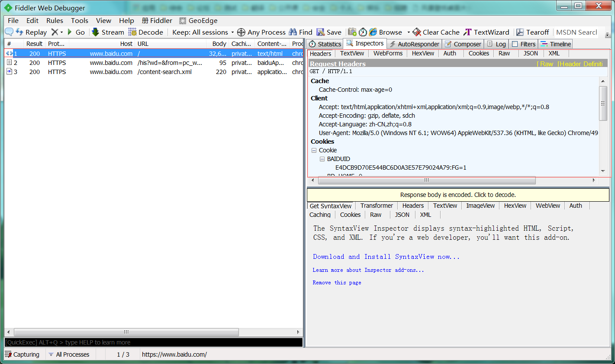Screen dimensions: 615x364
Task: Open the TextWizard tool
Action: pyautogui.click(x=486, y=32)
